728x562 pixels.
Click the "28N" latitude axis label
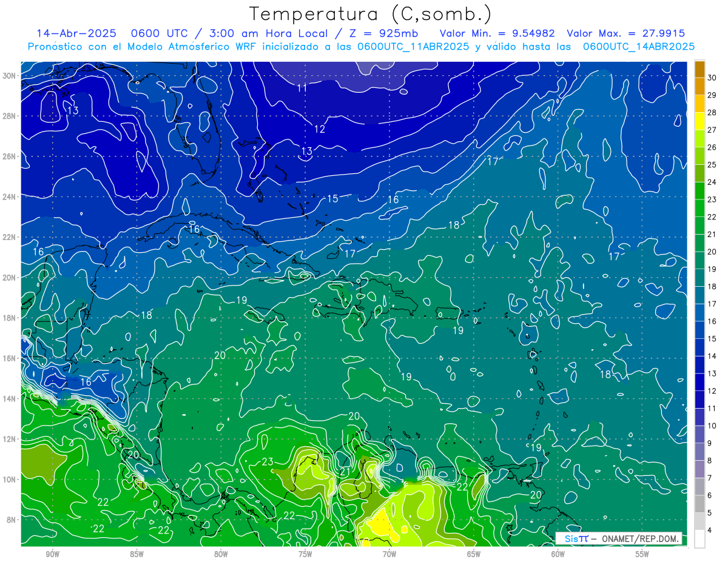[x=9, y=116]
